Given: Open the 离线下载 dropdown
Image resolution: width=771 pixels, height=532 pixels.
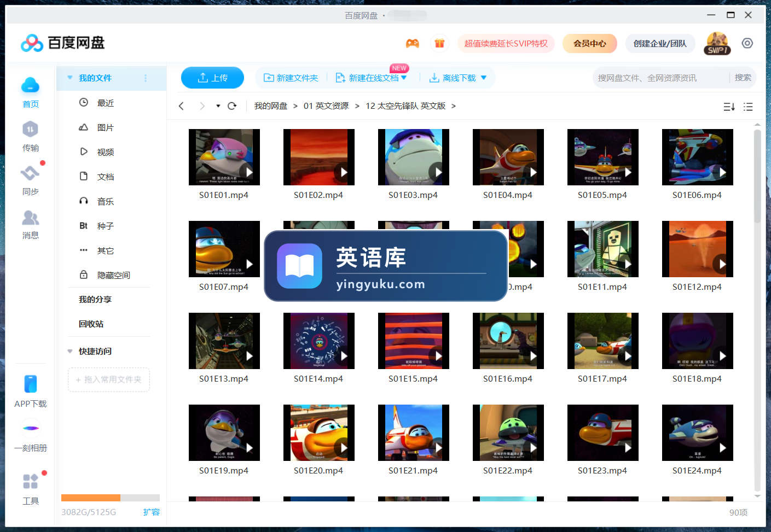Looking at the screenshot, I should tap(484, 78).
